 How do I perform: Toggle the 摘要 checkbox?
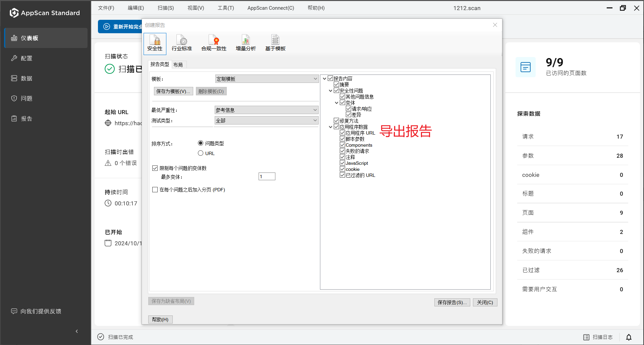[336, 84]
